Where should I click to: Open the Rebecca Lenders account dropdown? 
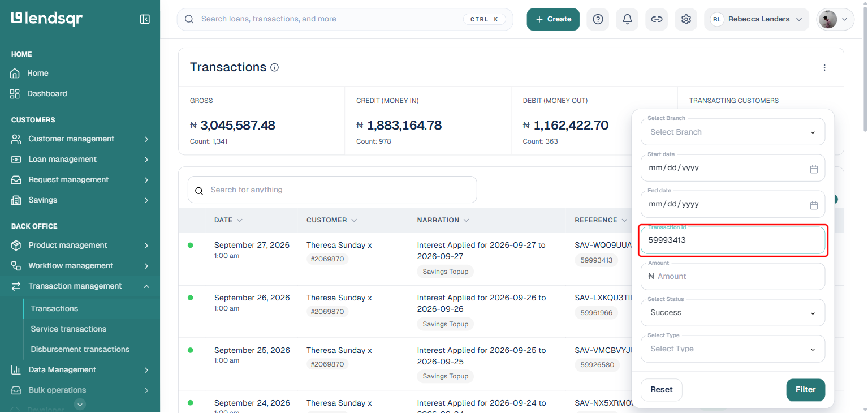757,19
